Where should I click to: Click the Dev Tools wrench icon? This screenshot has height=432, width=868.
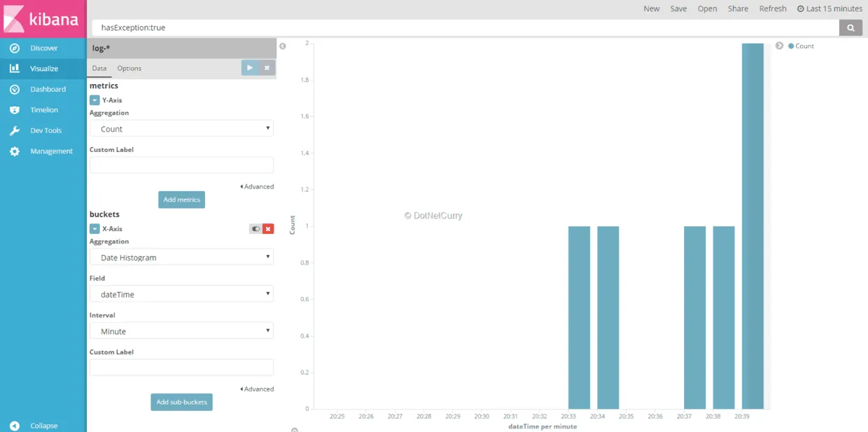coord(14,130)
